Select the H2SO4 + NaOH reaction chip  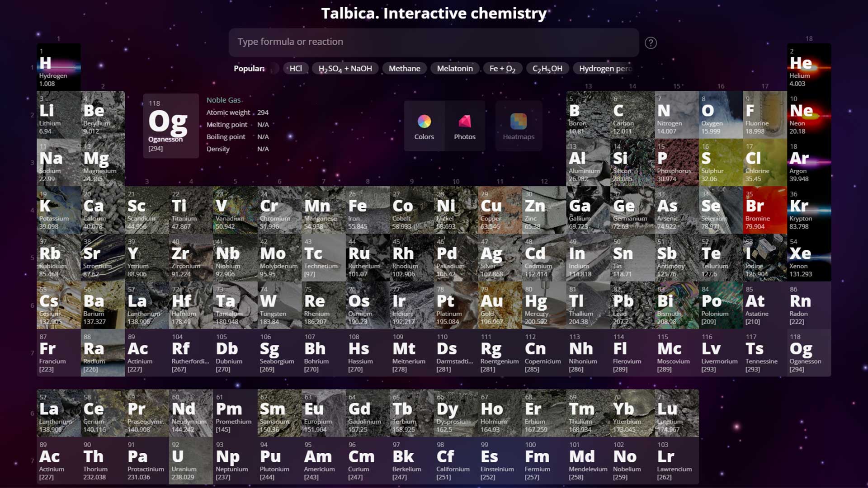pos(345,69)
